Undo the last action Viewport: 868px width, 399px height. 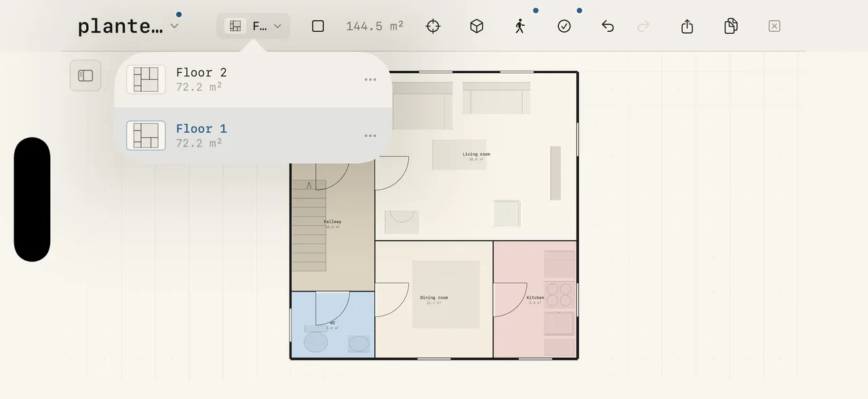608,26
